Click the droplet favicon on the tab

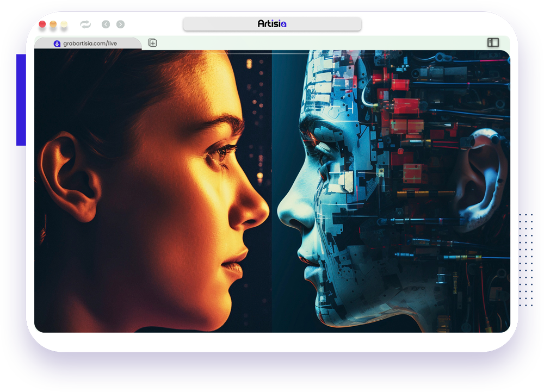coord(57,43)
